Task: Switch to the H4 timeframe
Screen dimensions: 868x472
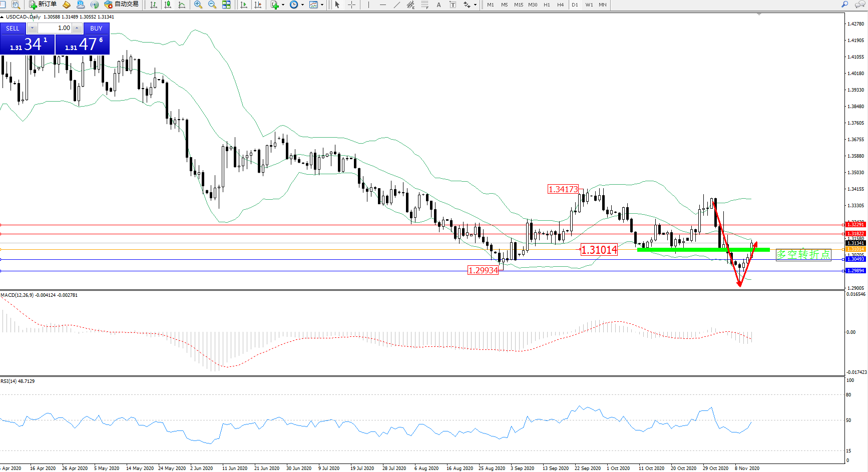Action: click(x=560, y=5)
